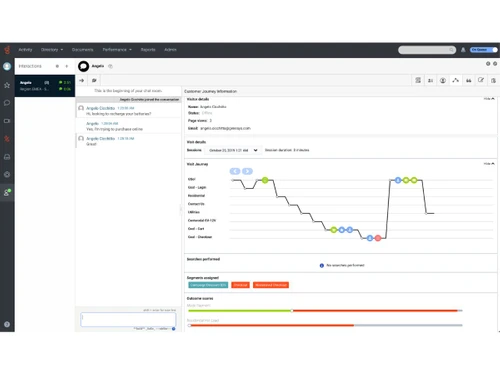500x375 pixels.
Task: Open the Script panel icon
Action: 418,80
